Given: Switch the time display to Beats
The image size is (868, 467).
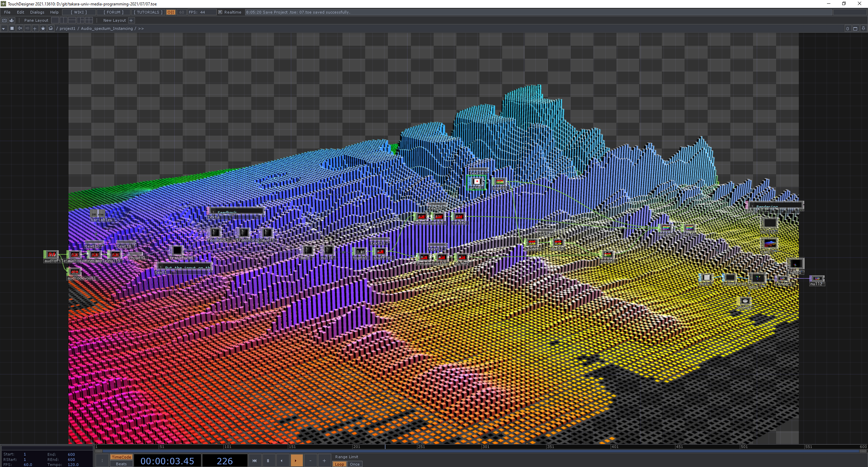Looking at the screenshot, I should 121,464.
